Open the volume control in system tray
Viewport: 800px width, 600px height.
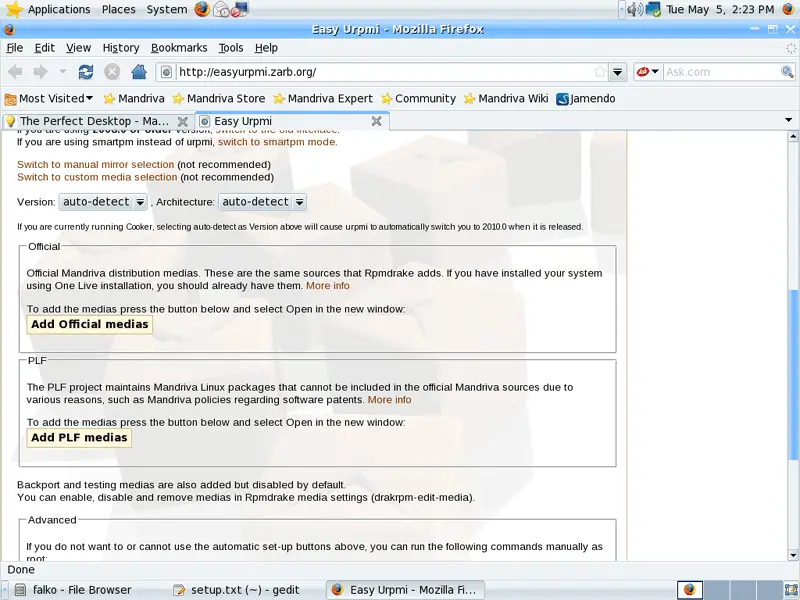click(x=636, y=10)
